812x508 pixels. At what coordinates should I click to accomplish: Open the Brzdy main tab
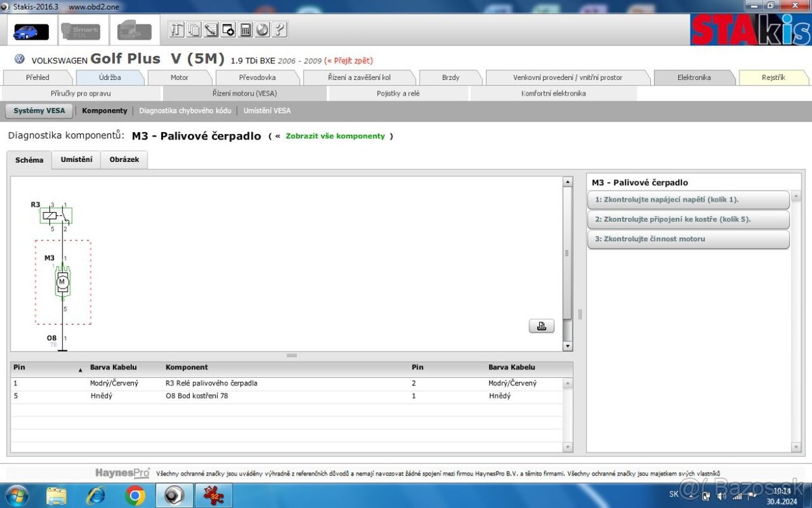click(451, 77)
